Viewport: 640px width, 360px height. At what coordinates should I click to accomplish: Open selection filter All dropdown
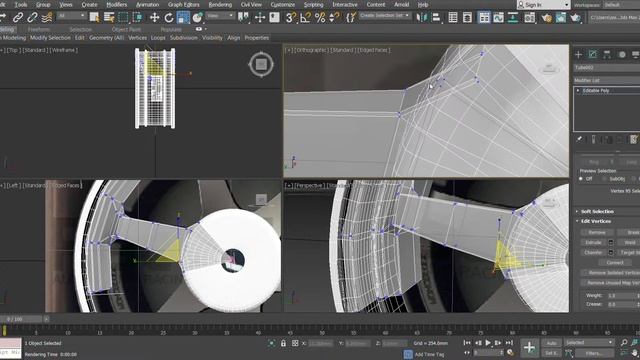(x=71, y=16)
